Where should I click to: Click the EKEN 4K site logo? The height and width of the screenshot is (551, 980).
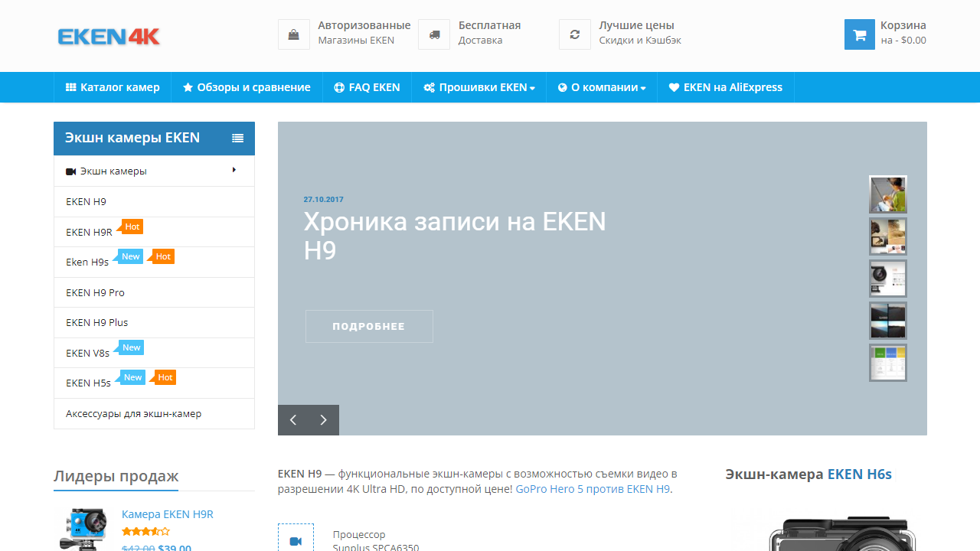point(109,36)
